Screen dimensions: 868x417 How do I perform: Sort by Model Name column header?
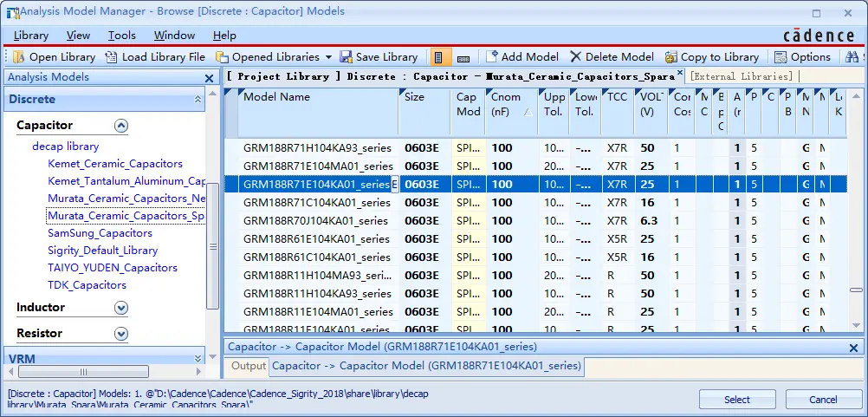318,112
